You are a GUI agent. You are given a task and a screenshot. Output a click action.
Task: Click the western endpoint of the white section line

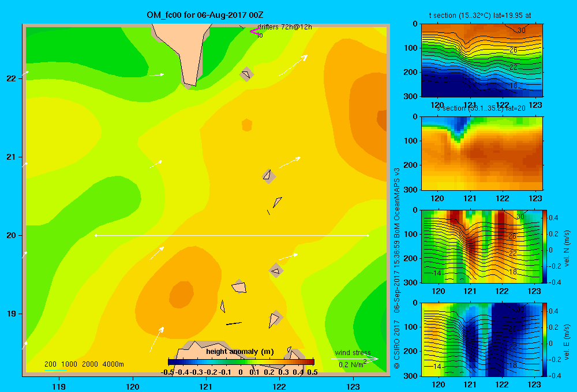tap(96, 235)
